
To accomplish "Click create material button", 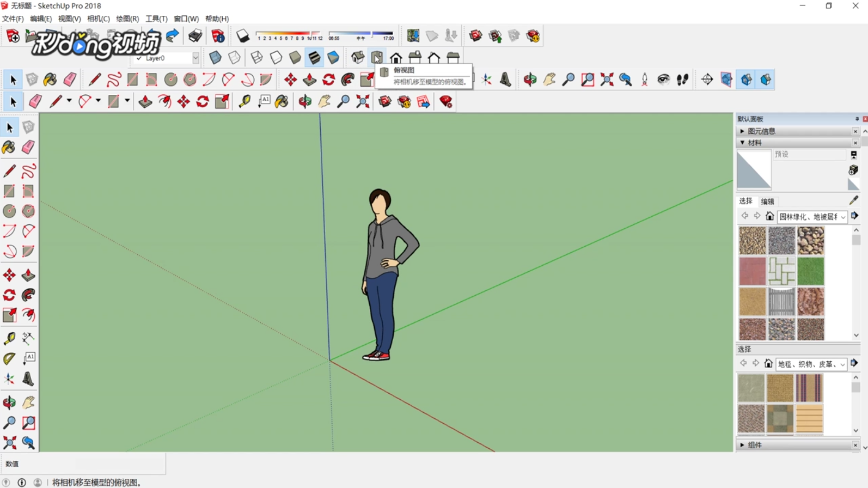I will click(x=853, y=170).
